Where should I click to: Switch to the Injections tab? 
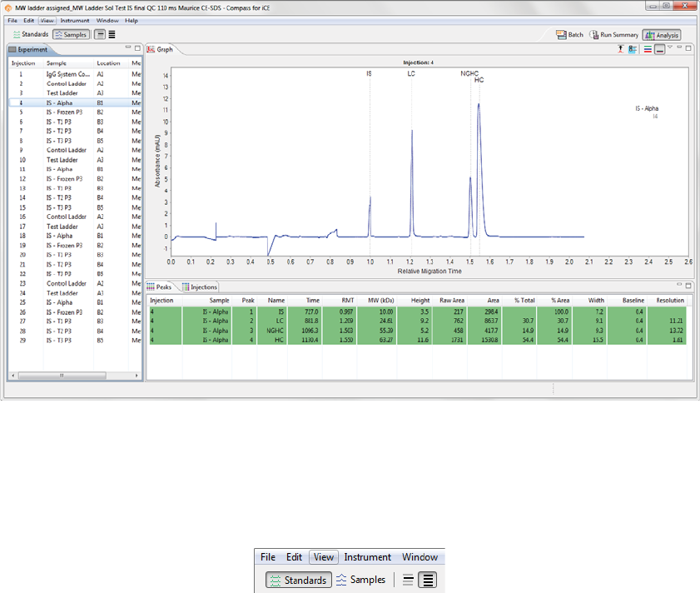click(x=201, y=287)
